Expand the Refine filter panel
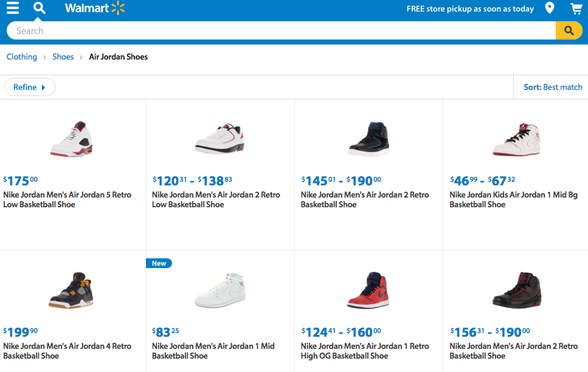The width and height of the screenshot is (588, 372). click(x=30, y=87)
